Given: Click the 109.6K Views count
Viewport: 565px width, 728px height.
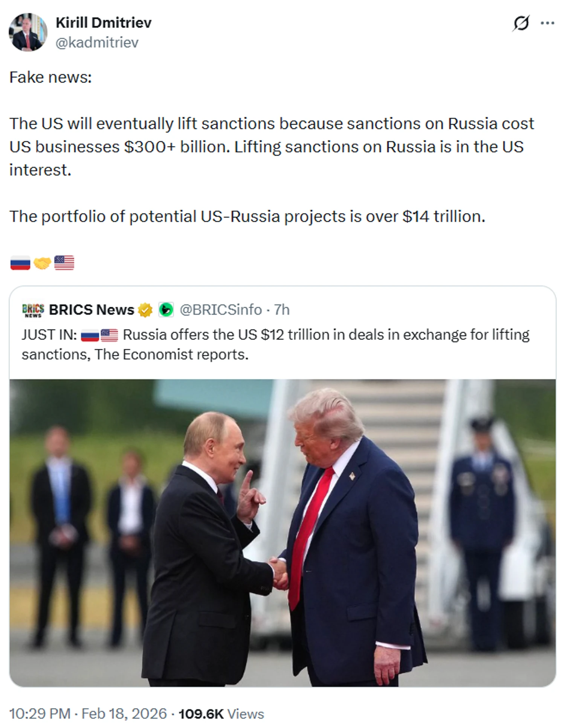Looking at the screenshot, I should [x=221, y=714].
